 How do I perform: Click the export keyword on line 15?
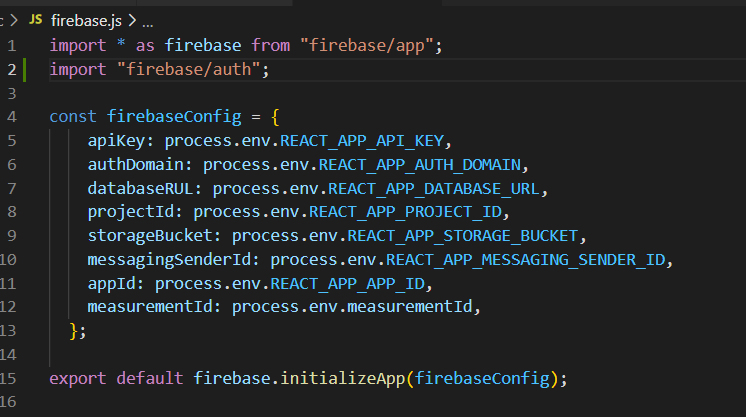[x=78, y=378]
